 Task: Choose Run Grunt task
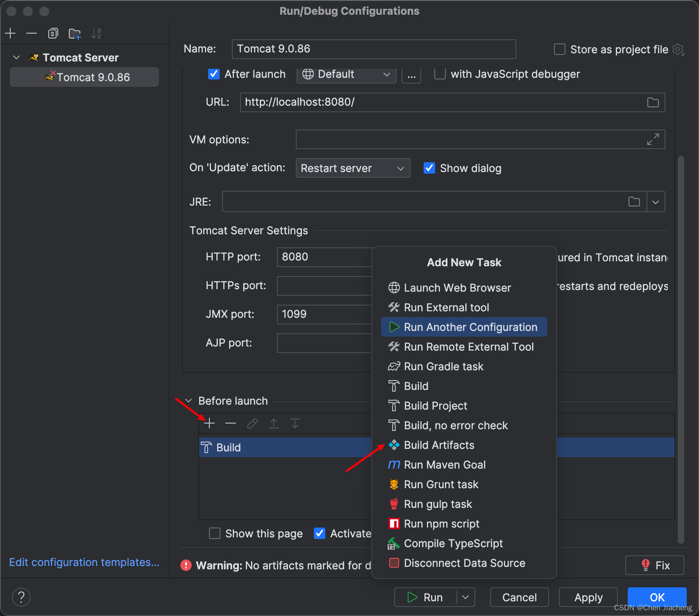[x=464, y=485]
